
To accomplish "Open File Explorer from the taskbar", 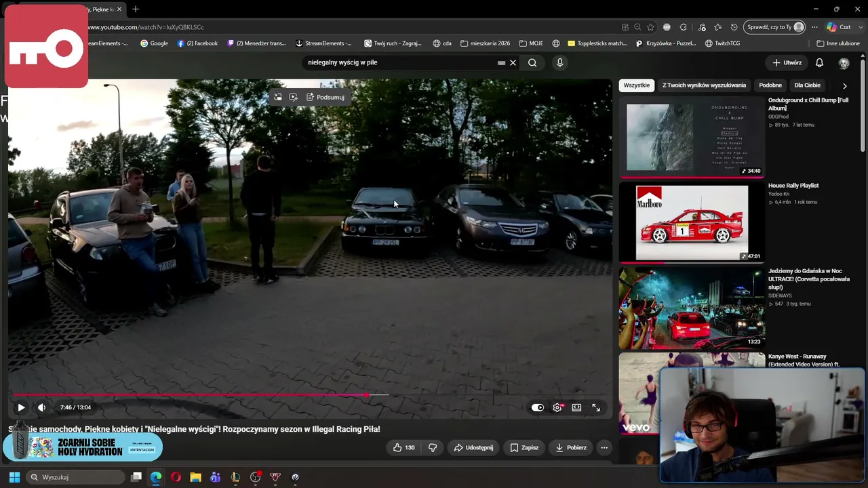I will 195,477.
